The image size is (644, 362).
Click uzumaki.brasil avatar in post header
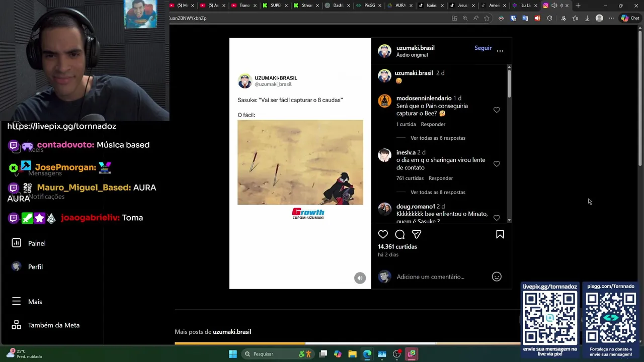pyautogui.click(x=385, y=51)
